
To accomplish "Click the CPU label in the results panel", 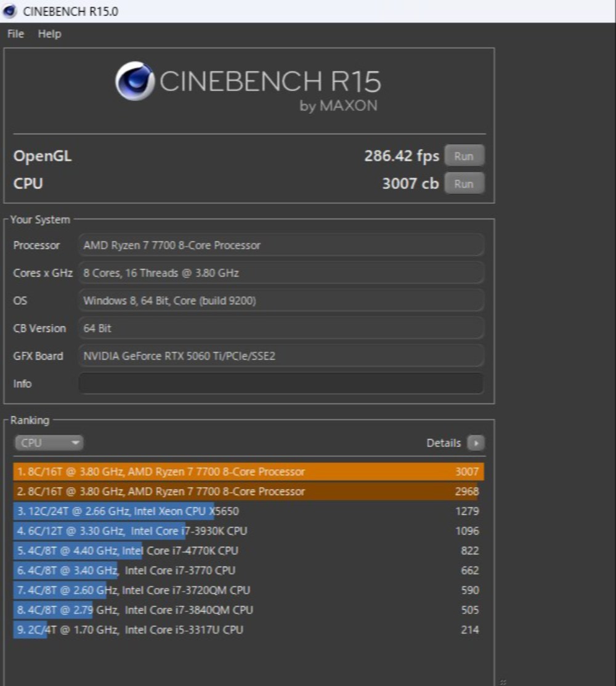I will 28,184.
